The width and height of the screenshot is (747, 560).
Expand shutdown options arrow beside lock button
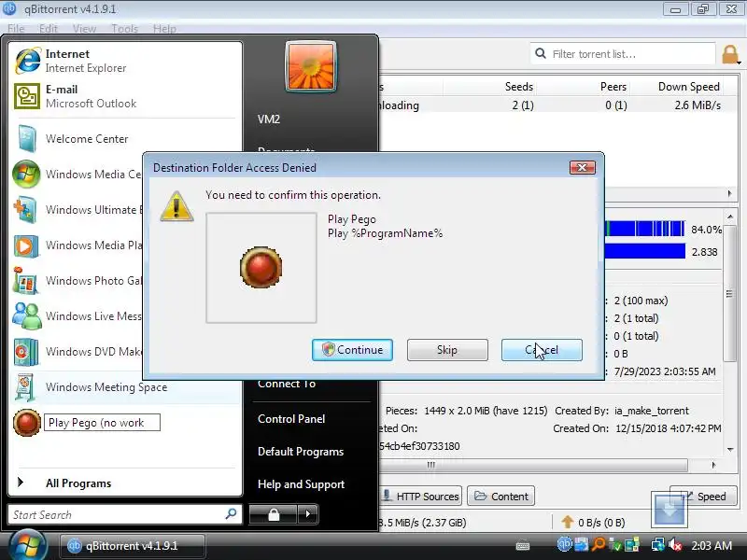308,514
